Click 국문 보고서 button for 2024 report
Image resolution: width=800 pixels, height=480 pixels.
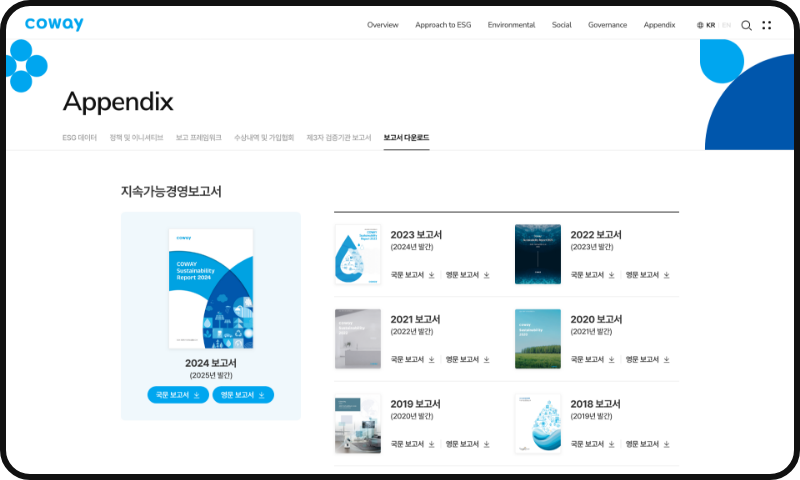178,395
